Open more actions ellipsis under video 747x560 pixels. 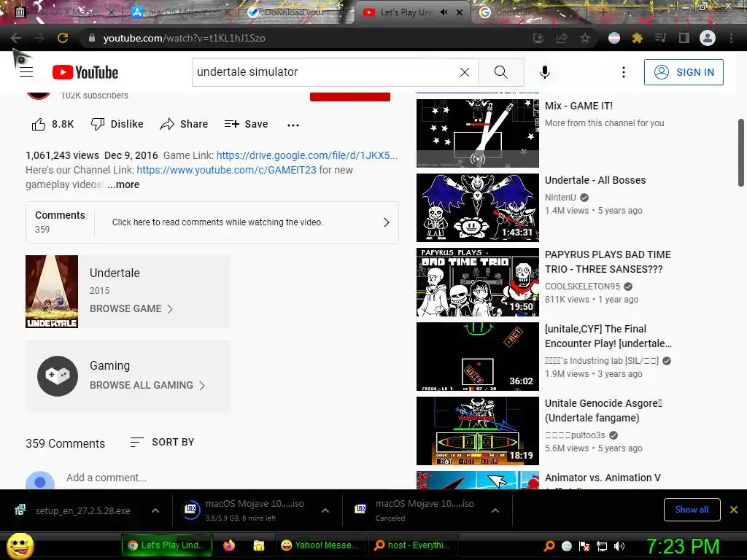click(293, 125)
